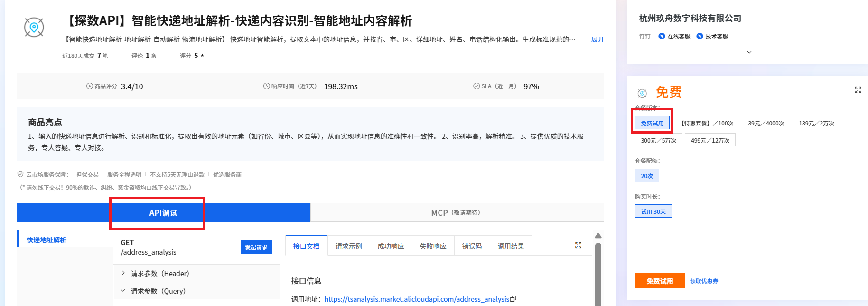Image resolution: width=868 pixels, height=306 pixels.
Task: Select 试用 30天 purchase duration
Action: pyautogui.click(x=653, y=211)
